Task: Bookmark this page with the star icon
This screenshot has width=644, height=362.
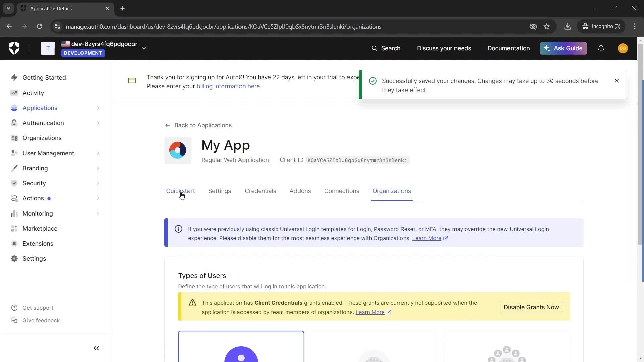Action: click(547, 26)
